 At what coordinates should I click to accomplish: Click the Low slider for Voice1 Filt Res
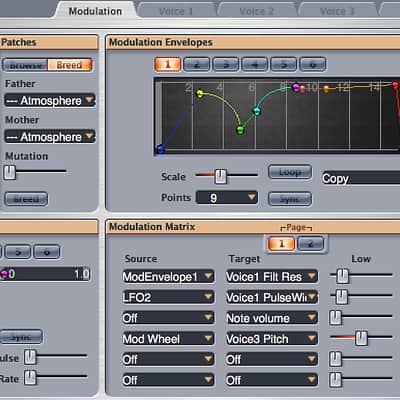coord(342,276)
